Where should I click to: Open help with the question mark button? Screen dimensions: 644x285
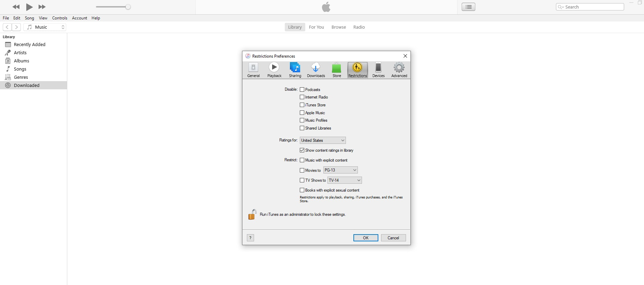250,238
